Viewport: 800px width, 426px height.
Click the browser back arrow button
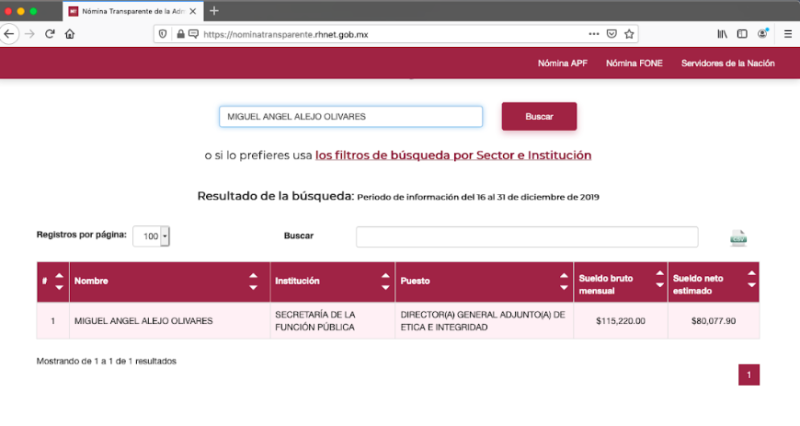tap(9, 33)
